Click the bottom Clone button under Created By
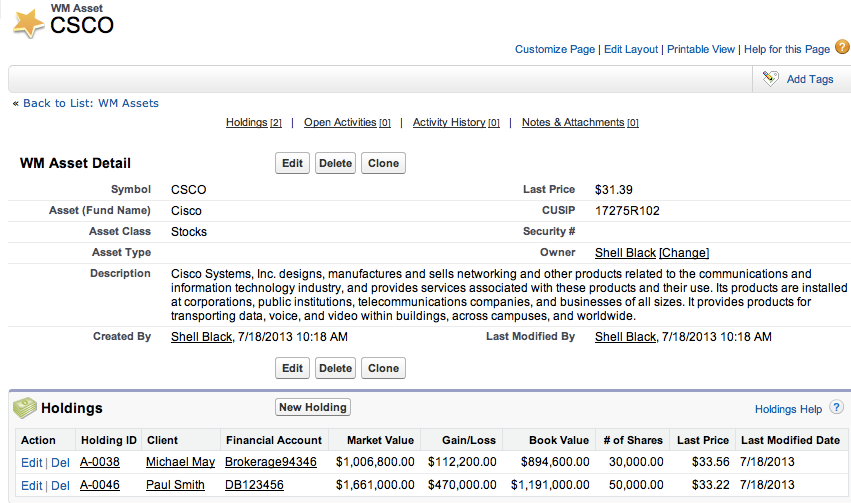 [x=383, y=368]
